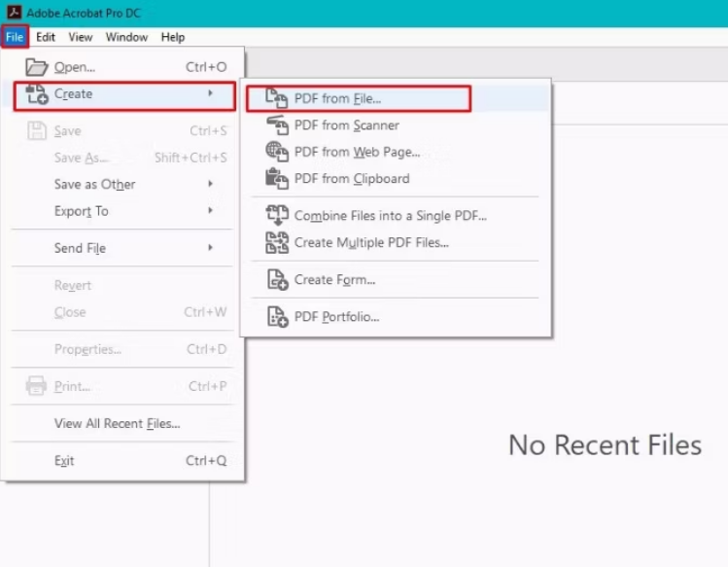This screenshot has width=728, height=567.
Task: Click the No Recent Files text
Action: (605, 445)
